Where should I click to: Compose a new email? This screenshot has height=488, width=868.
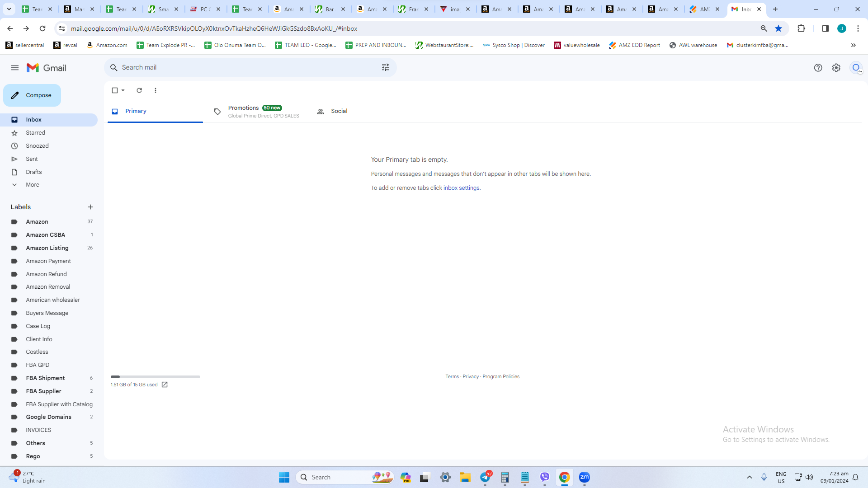click(x=32, y=95)
